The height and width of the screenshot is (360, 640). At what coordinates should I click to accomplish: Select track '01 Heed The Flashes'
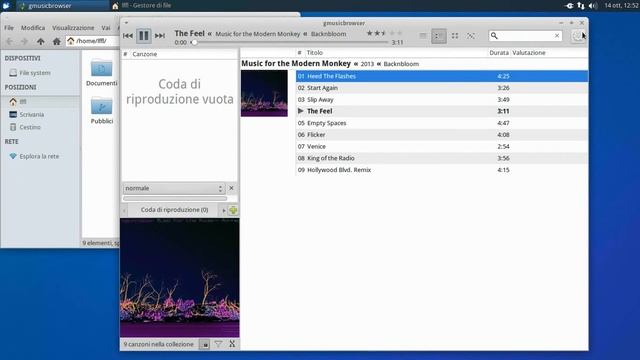coord(442,76)
